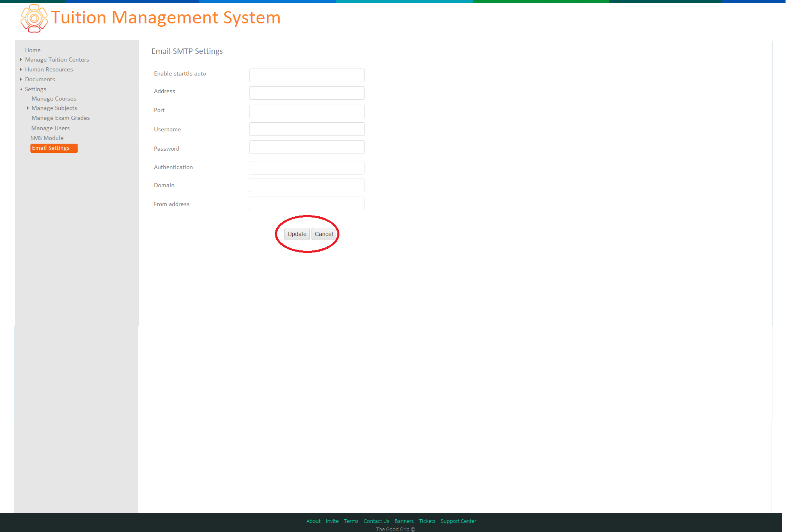The height and width of the screenshot is (532, 788).
Task: Click the Cancel button
Action: click(324, 234)
